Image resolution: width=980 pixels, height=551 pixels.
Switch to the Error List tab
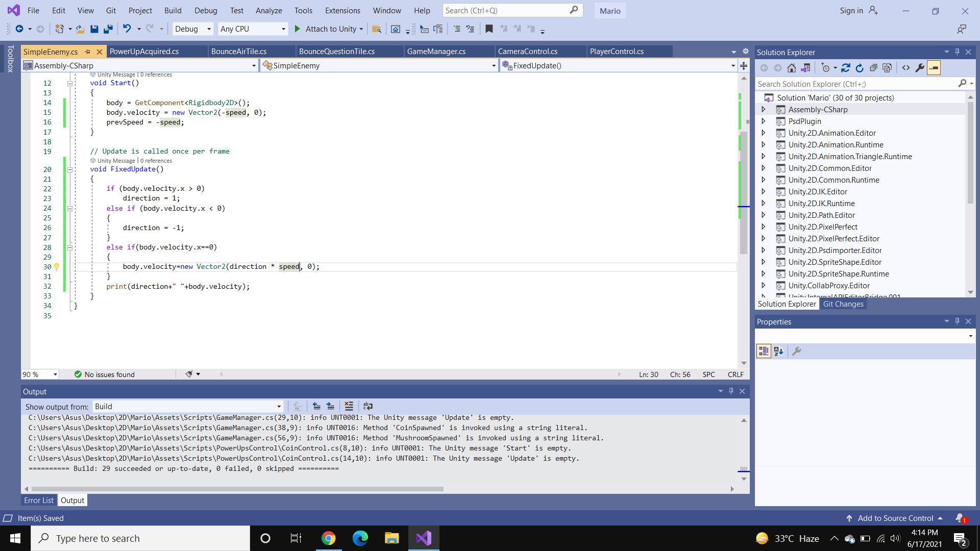(x=39, y=500)
